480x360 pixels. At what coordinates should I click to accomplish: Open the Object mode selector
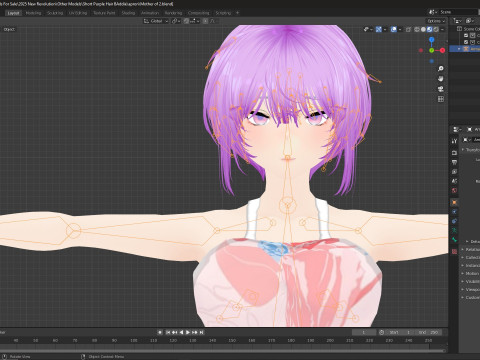click(x=9, y=29)
